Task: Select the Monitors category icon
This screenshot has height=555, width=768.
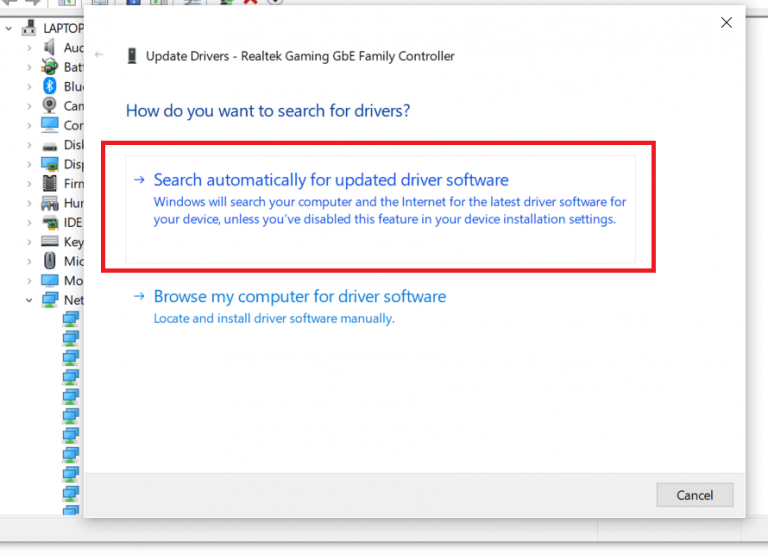Action: point(49,280)
